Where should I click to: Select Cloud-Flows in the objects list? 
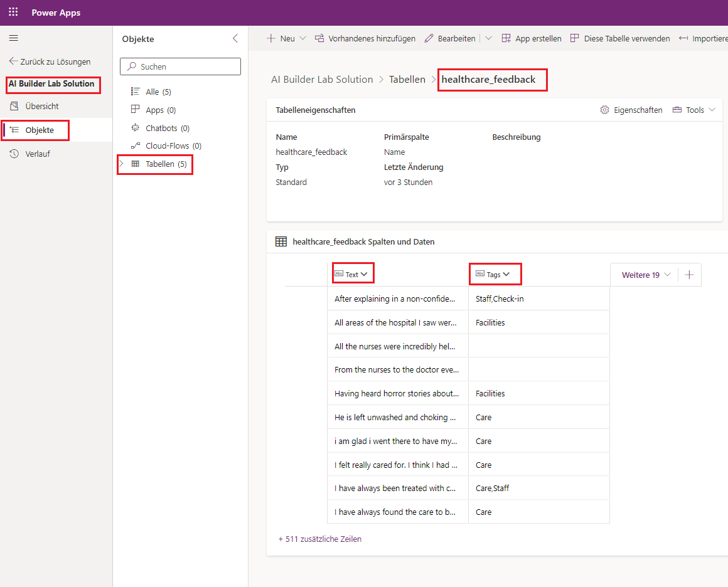(x=166, y=145)
